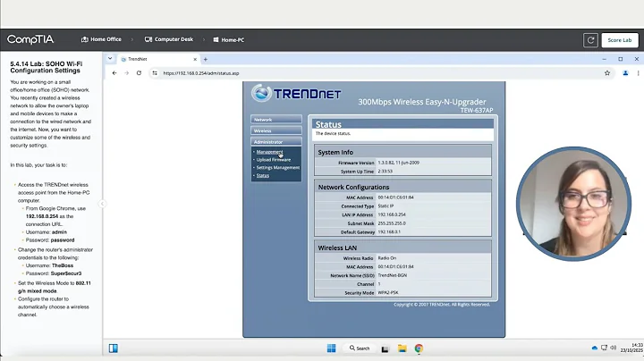The height and width of the screenshot is (361, 644).
Task: Open Google Chrome from taskbar
Action: 419,348
